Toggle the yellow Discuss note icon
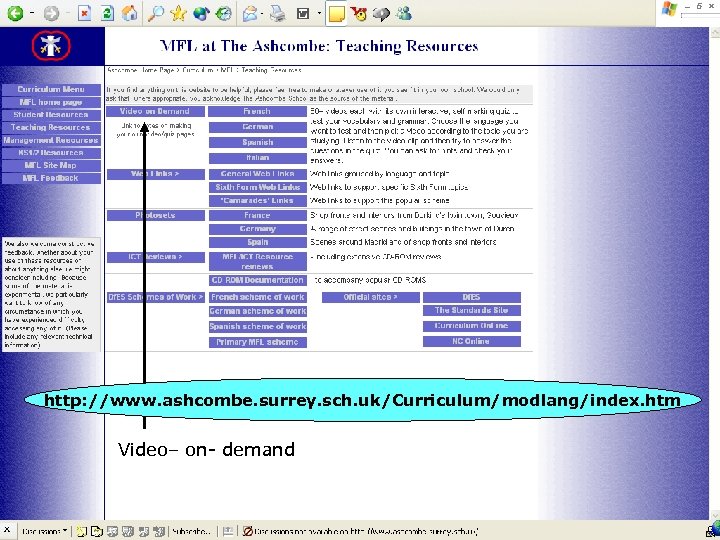720x540 pixels. pyautogui.click(x=336, y=13)
